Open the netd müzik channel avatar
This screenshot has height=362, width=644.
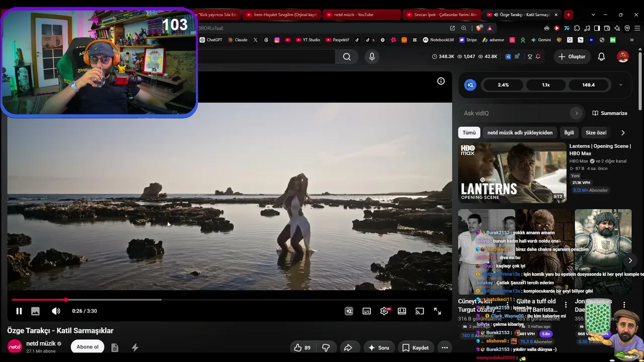point(15,346)
